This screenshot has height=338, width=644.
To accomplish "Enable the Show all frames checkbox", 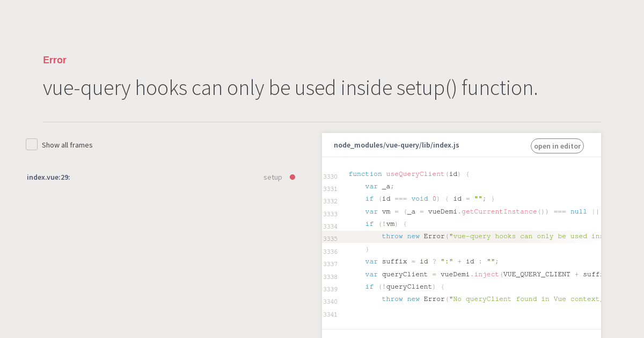I will point(32,144).
